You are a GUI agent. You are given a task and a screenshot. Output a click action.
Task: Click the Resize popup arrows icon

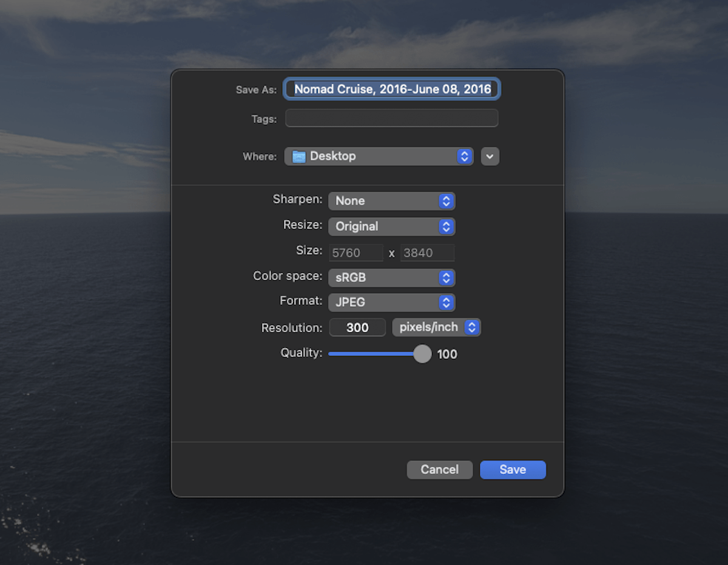pyautogui.click(x=447, y=226)
